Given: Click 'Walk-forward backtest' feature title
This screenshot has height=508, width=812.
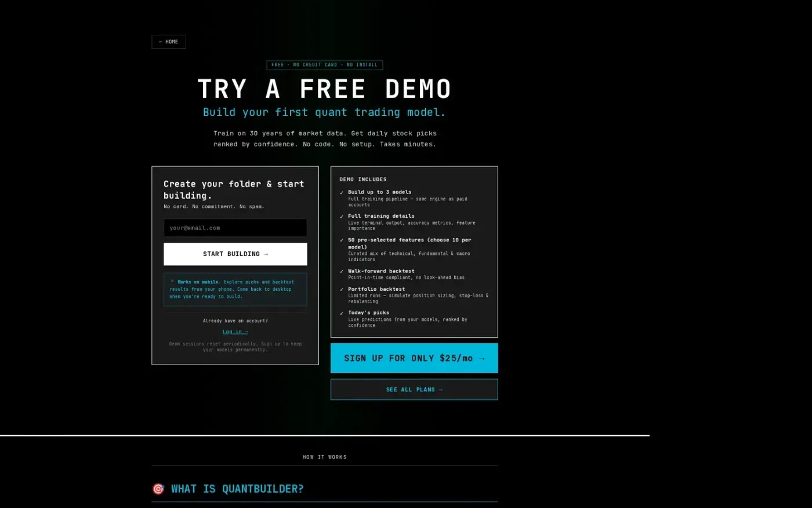Looking at the screenshot, I should [x=381, y=271].
